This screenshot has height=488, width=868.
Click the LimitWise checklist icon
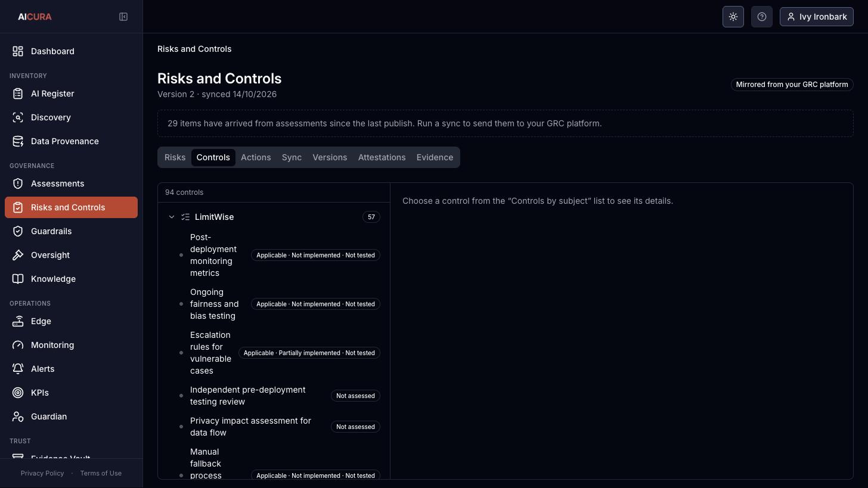click(185, 217)
